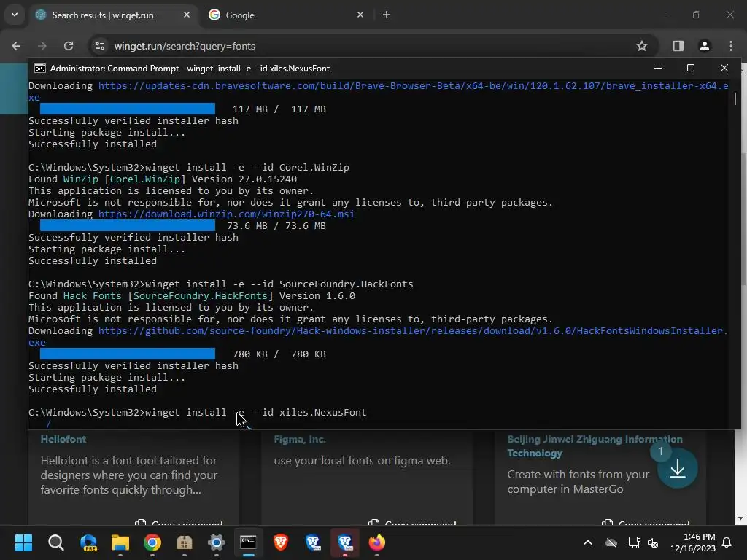
Task: Reload the winget.run page
Action: coord(69,46)
